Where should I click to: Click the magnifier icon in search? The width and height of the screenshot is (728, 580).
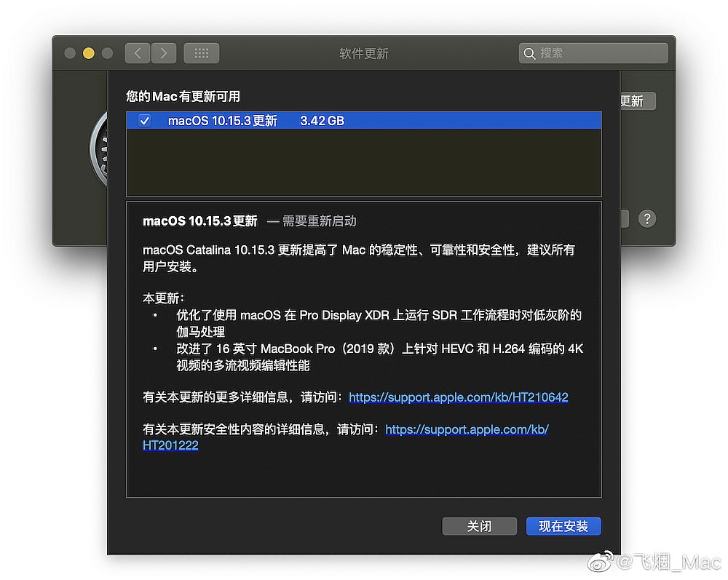[529, 54]
